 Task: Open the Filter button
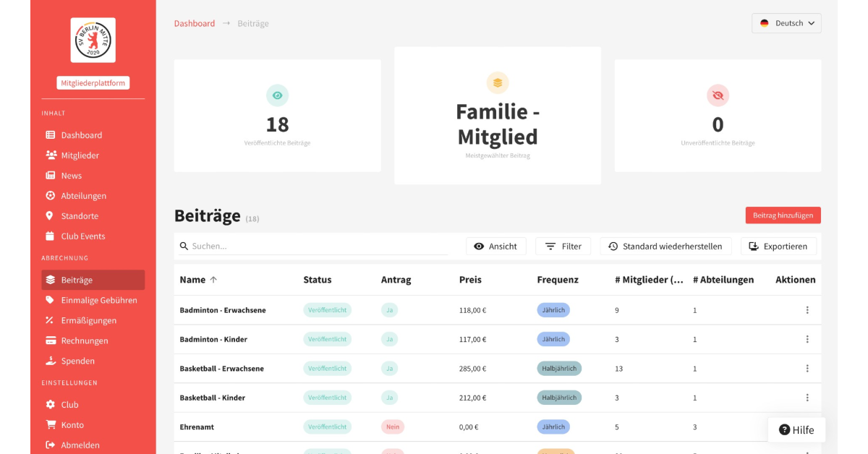pyautogui.click(x=563, y=247)
